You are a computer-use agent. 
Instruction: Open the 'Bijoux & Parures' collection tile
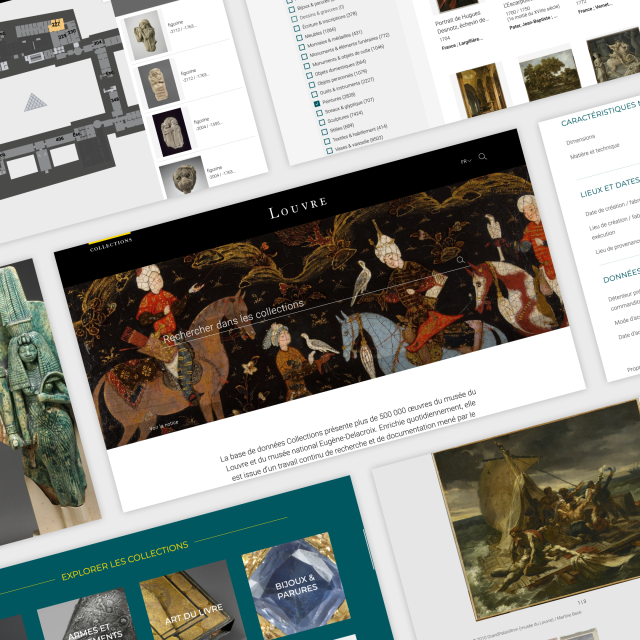tap(296, 586)
